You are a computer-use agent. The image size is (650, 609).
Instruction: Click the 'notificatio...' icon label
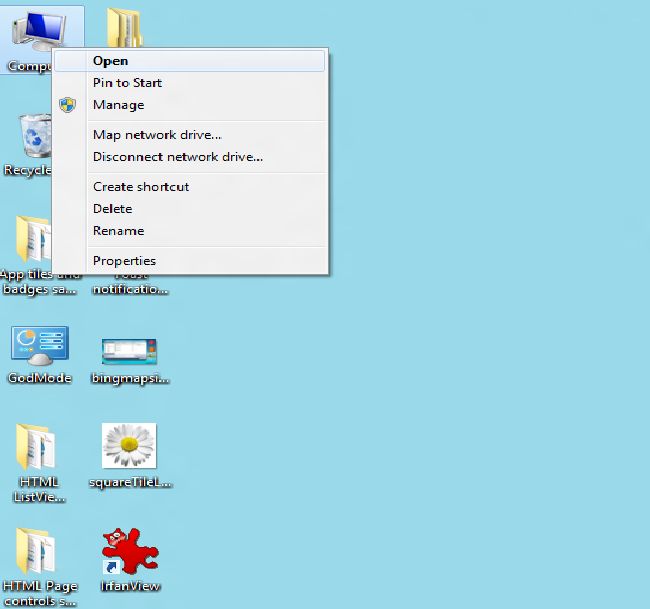tap(130, 289)
